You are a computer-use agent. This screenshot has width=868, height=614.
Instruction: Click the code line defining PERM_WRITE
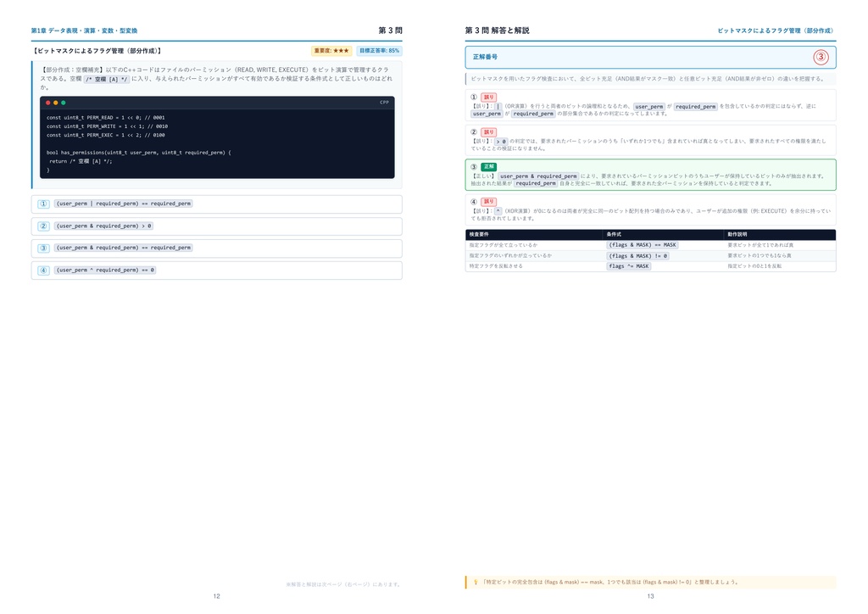point(107,126)
